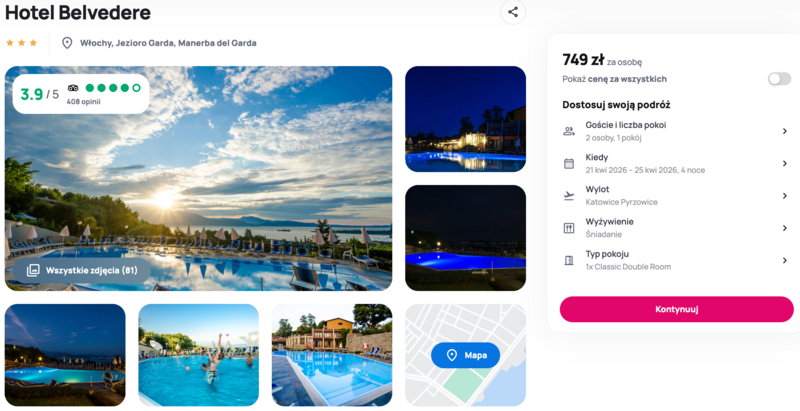Open the Wyżywienie Śniadanie option row
This screenshot has height=411, width=800.
676,228
